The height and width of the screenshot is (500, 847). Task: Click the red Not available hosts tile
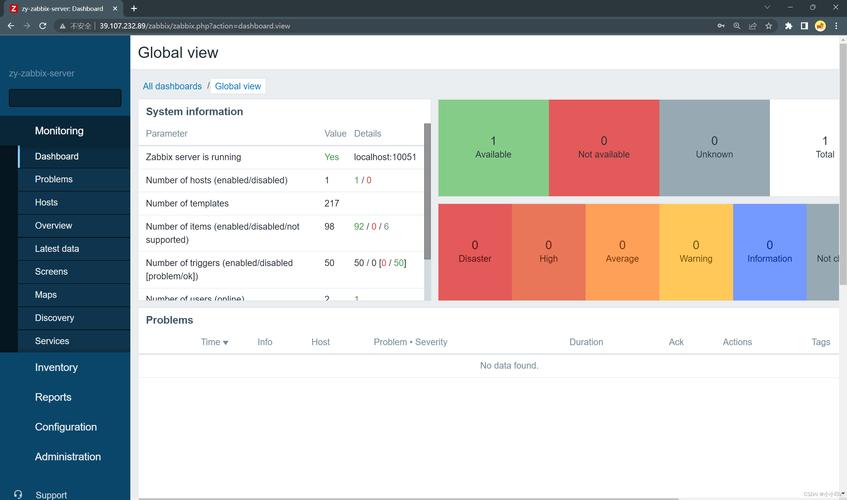[x=604, y=148]
